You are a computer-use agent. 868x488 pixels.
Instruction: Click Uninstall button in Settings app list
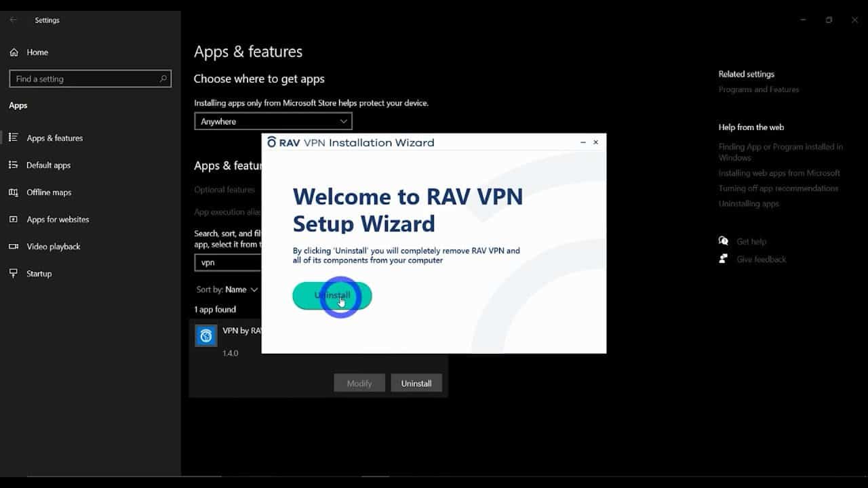tap(416, 383)
